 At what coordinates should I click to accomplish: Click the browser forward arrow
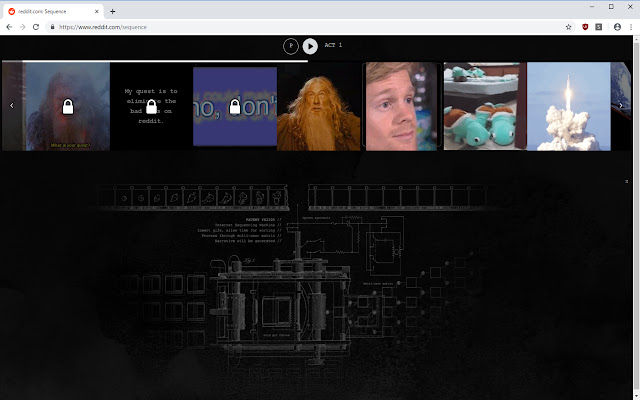22,27
